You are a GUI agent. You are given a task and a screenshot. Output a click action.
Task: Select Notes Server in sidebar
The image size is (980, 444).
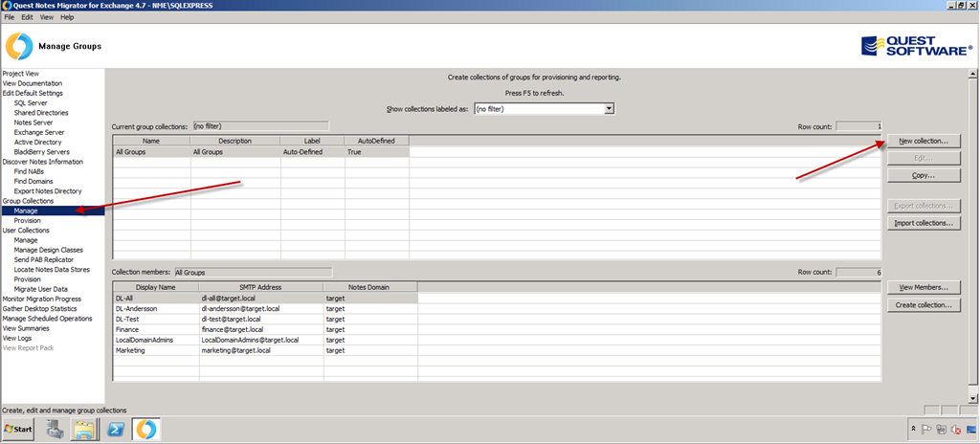tap(33, 122)
